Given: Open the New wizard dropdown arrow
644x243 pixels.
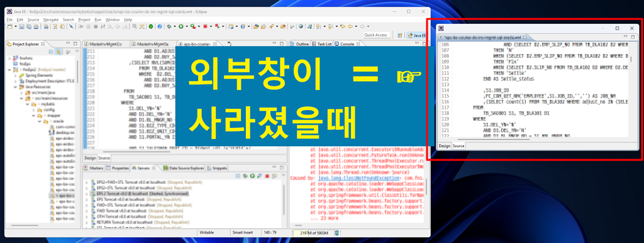Looking at the screenshot, I should [x=16, y=26].
